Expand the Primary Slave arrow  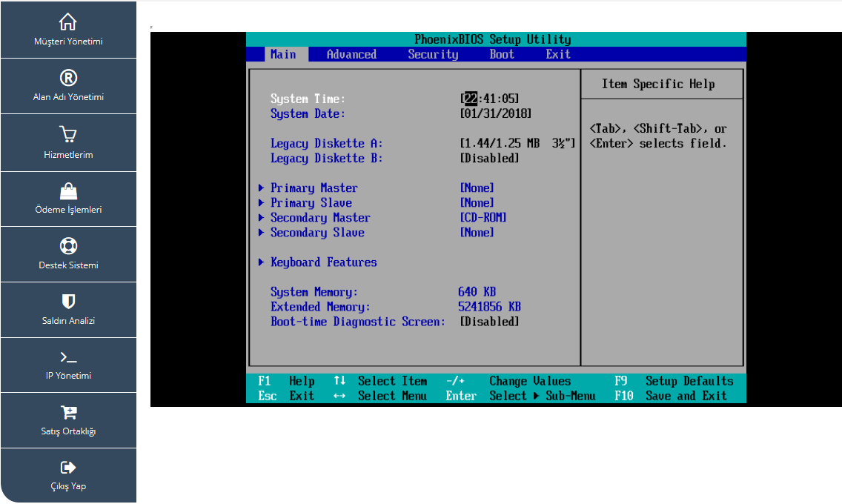(x=261, y=203)
